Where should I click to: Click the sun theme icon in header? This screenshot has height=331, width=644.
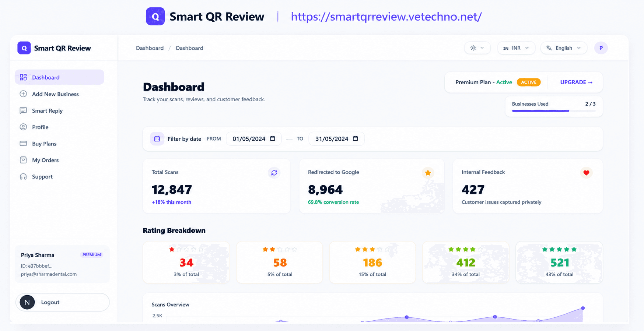(x=473, y=48)
